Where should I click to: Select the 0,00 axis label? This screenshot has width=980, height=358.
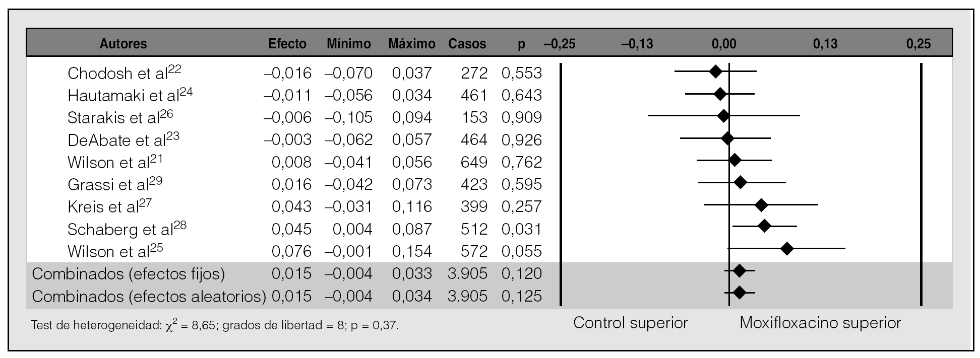723,44
